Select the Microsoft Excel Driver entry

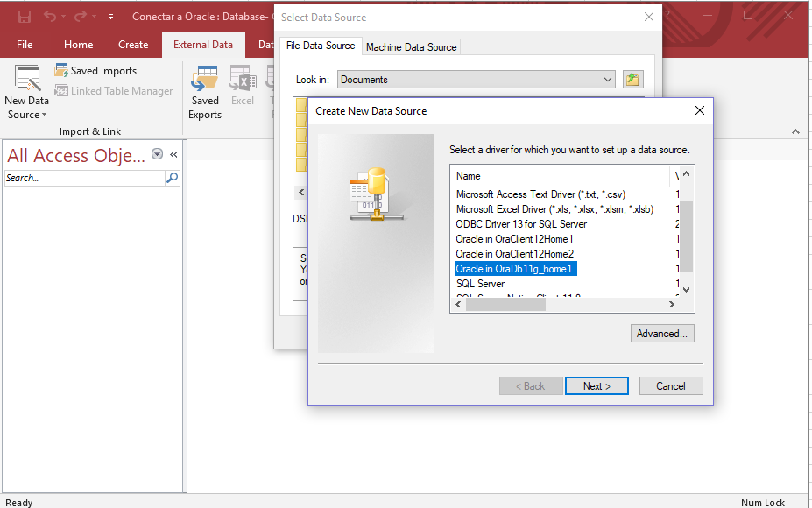[x=554, y=209]
